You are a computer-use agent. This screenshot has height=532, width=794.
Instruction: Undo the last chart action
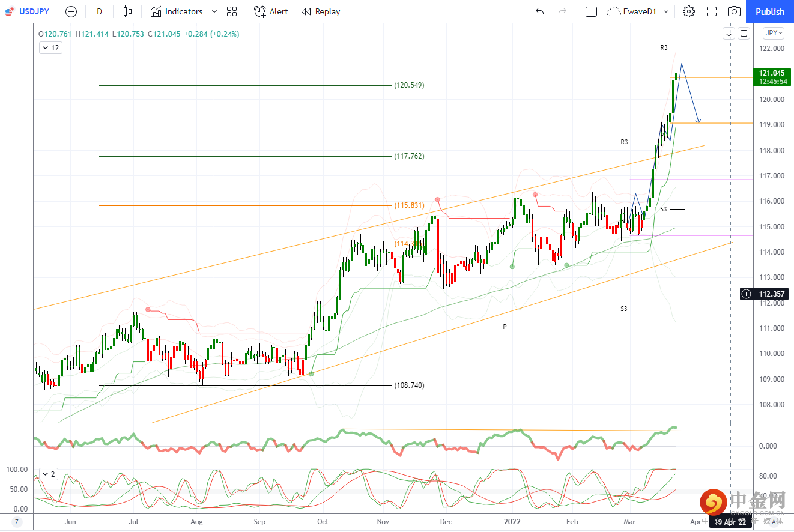pos(539,11)
